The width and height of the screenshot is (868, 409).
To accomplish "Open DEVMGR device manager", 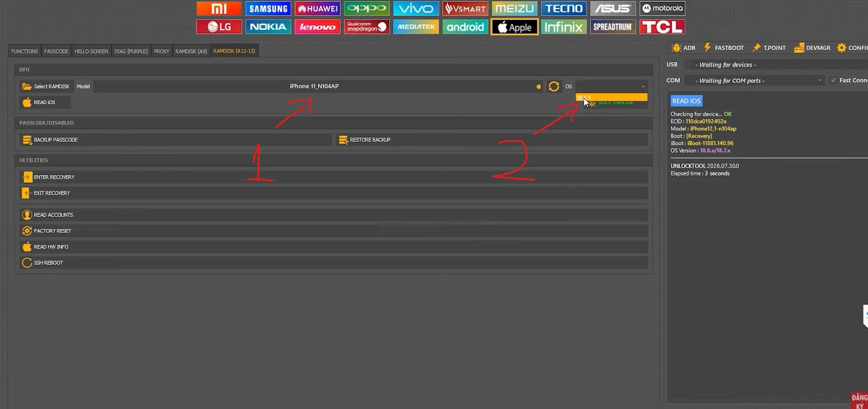I will 812,48.
